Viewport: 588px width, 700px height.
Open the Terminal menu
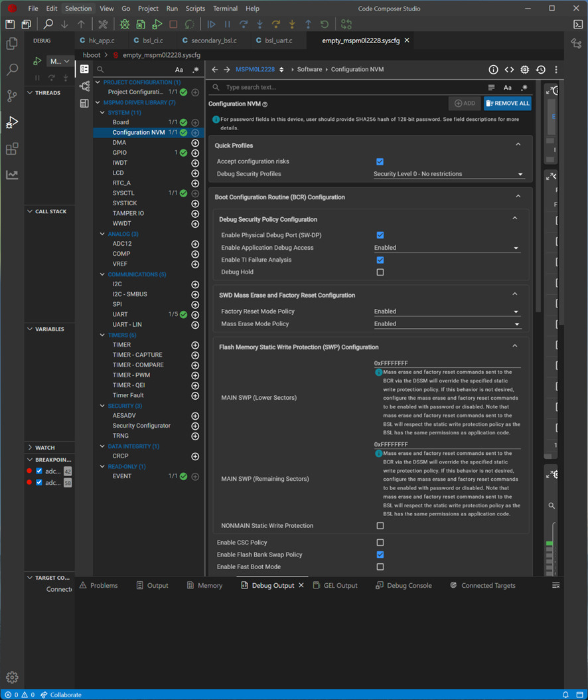(225, 9)
